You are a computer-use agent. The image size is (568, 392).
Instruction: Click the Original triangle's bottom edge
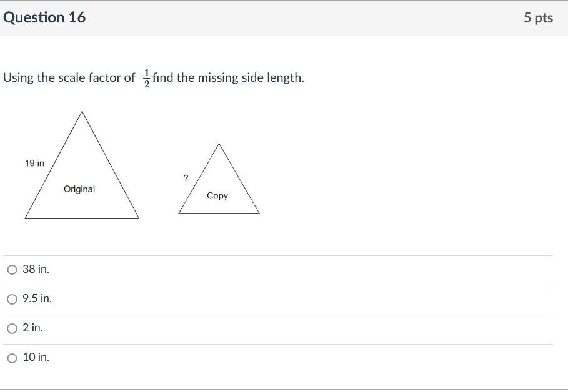(x=82, y=218)
